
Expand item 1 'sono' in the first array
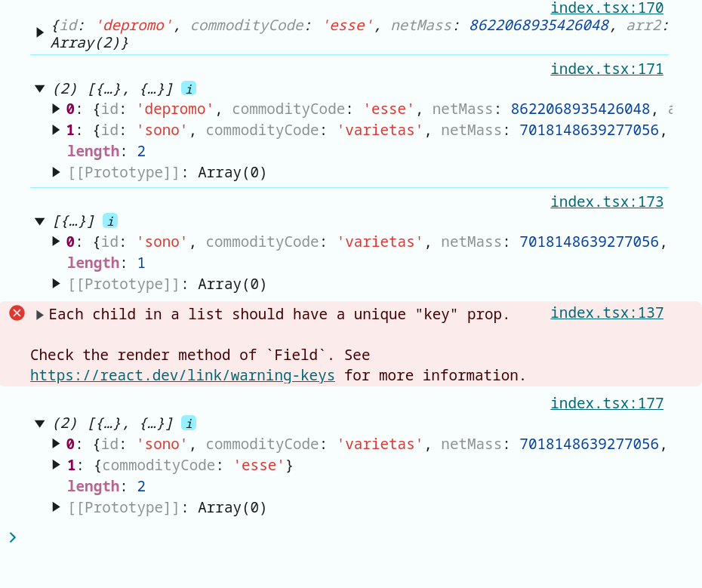point(56,130)
